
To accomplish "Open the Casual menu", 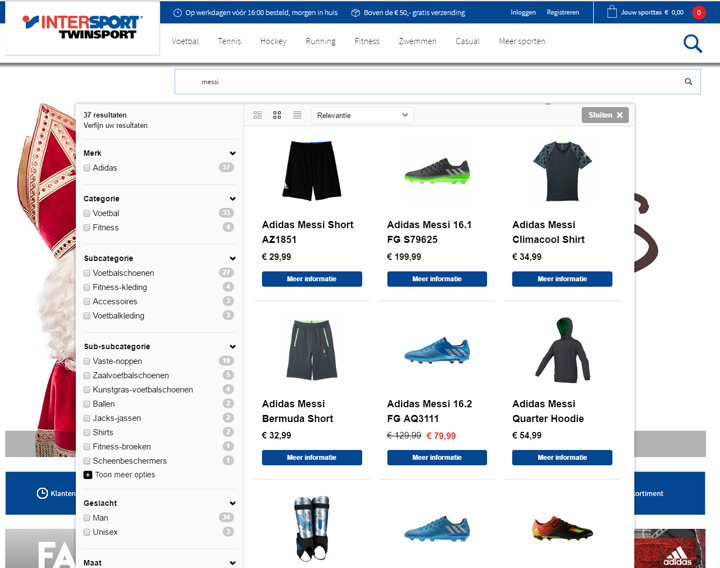I will [x=467, y=41].
